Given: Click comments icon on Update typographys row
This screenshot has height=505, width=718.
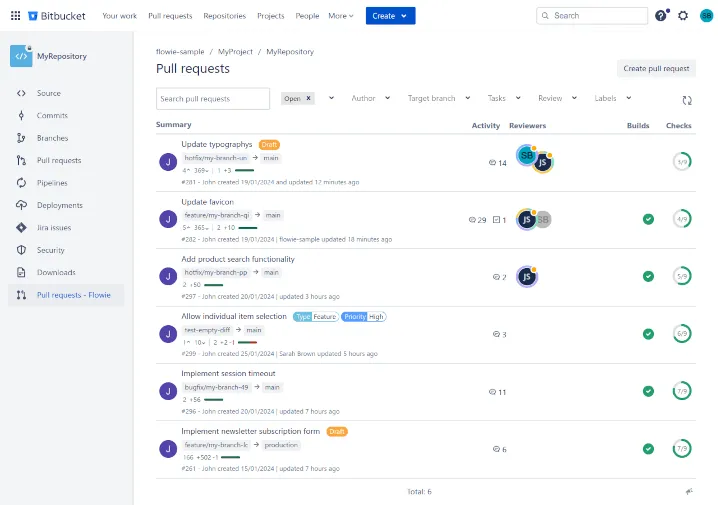Looking at the screenshot, I should [492, 163].
